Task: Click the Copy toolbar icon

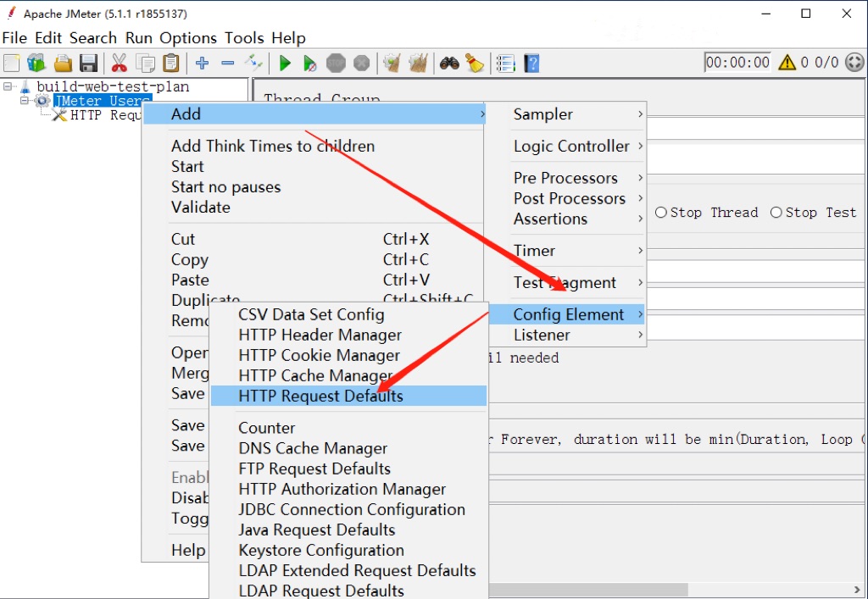Action: (x=145, y=63)
